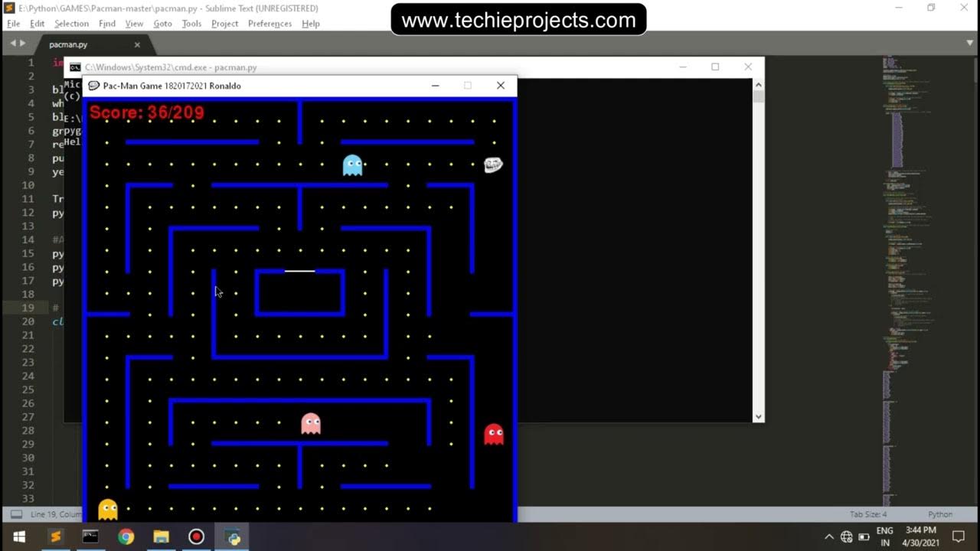980x551 pixels.
Task: Click the Pac-Man Game window title icon
Action: pos(94,86)
